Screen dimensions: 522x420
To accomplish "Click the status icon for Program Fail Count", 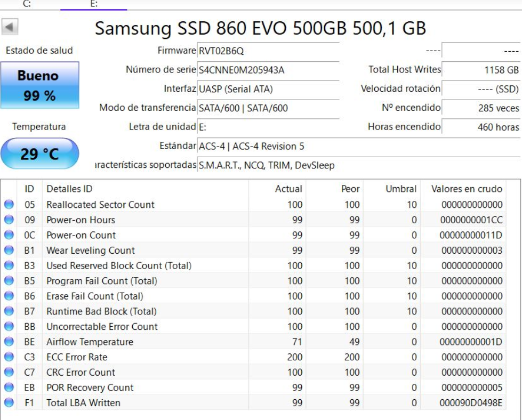I will (x=9, y=280).
